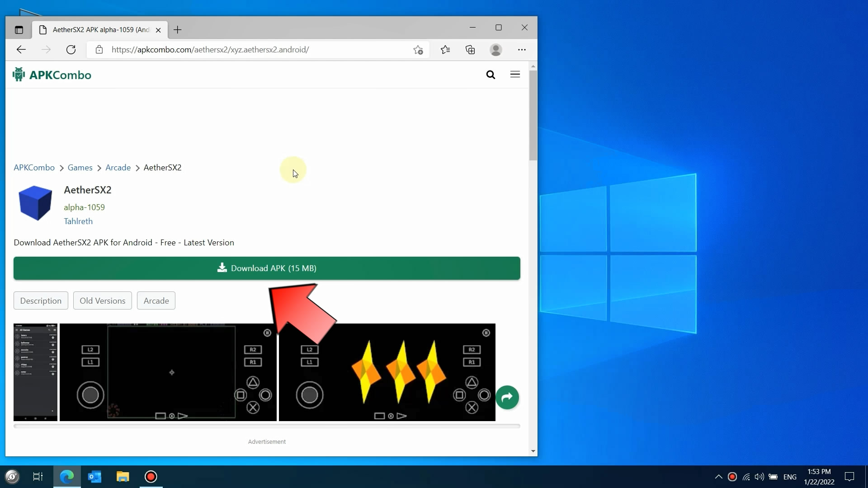Open the yellow crystals screenshot
The height and width of the screenshot is (488, 868).
point(387,372)
